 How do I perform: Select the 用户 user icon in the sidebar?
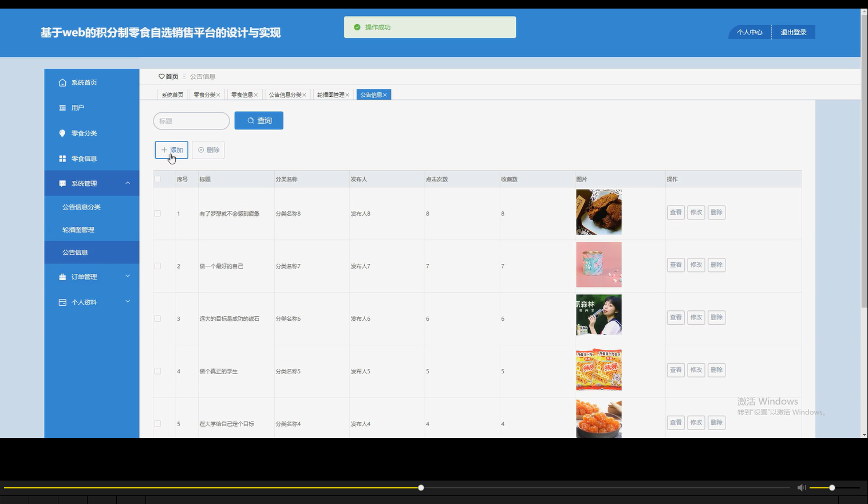(62, 107)
